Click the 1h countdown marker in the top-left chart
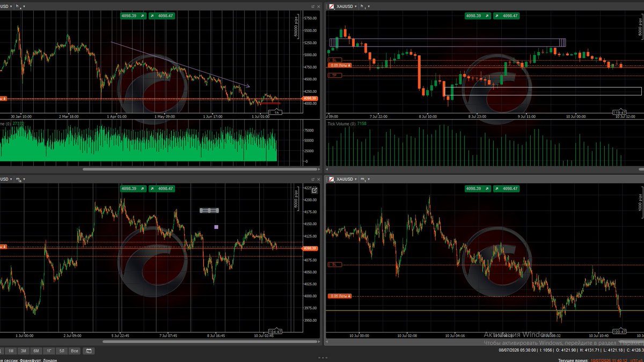Viewport: 644px width, 362px height. 276,112
